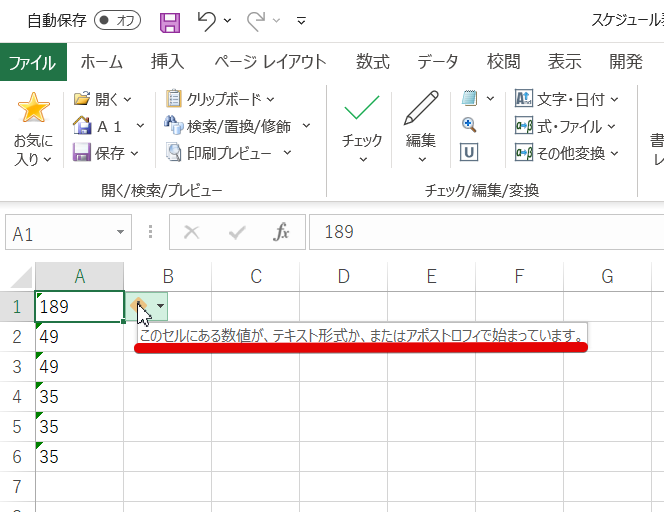Screen dimensions: 664x512
Task: Click the Select All corner triangle
Action: pyautogui.click(x=20, y=277)
